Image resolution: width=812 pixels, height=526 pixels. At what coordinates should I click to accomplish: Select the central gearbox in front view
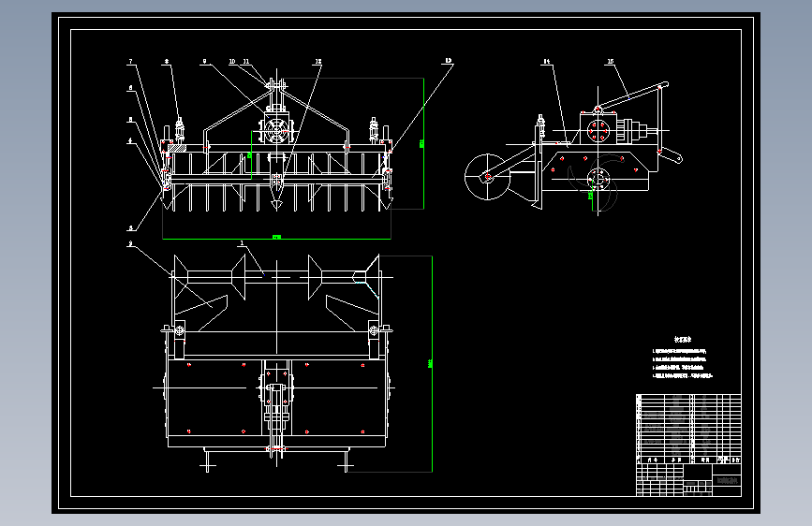click(x=276, y=129)
